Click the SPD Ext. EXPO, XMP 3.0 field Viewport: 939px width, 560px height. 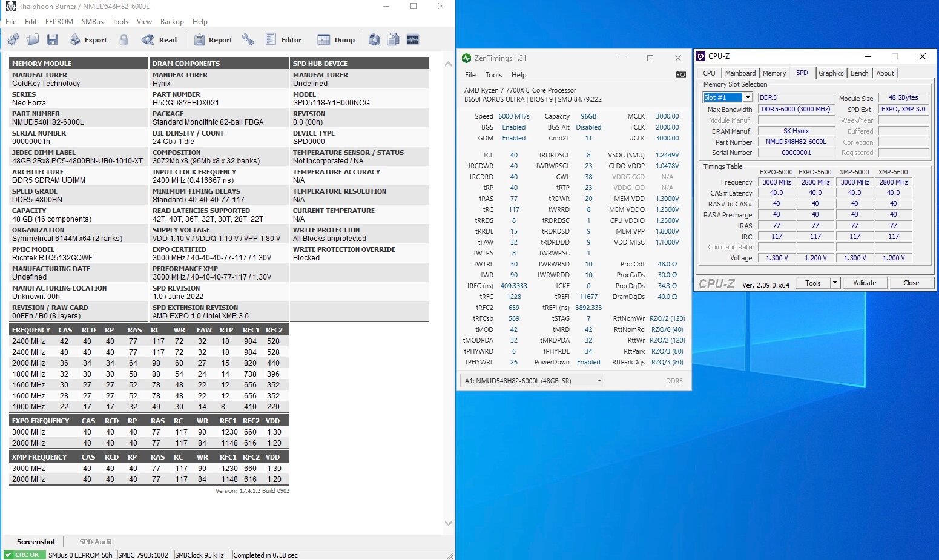[903, 109]
